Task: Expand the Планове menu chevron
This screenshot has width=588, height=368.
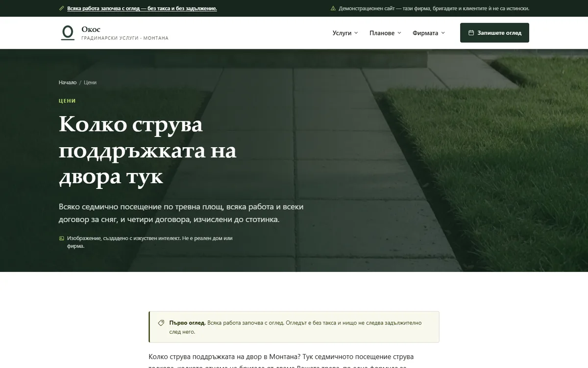Action: [x=399, y=33]
